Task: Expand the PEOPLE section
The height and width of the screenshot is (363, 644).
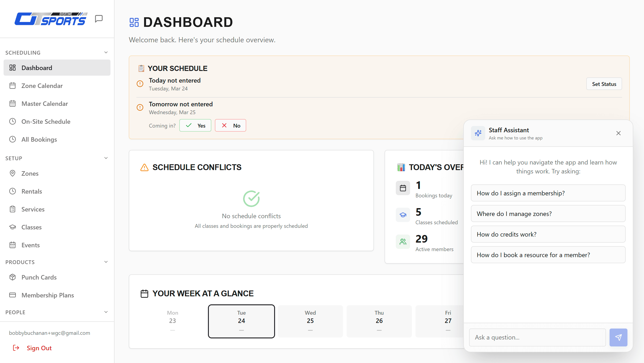Action: coord(106,312)
